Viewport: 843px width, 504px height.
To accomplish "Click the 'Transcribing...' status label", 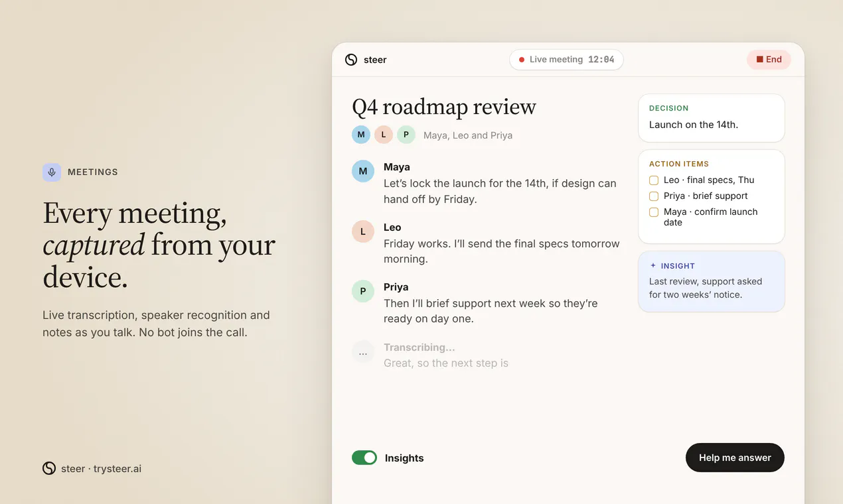I will point(420,347).
